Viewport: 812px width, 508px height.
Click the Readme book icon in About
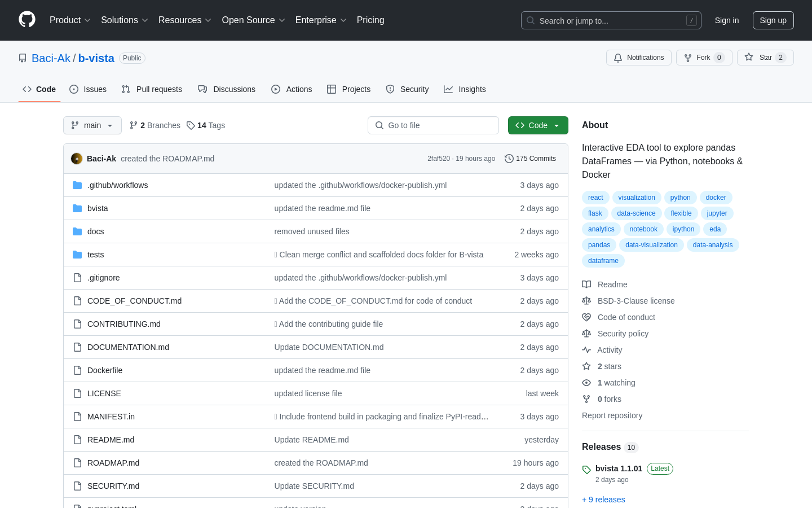(x=586, y=284)
